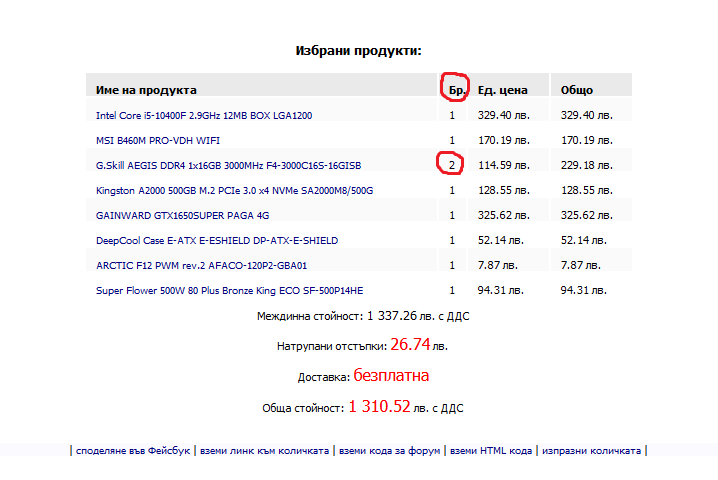Screen dimensions: 718x480
Task: Click 'изпразни количката' link
Action: pos(591,451)
